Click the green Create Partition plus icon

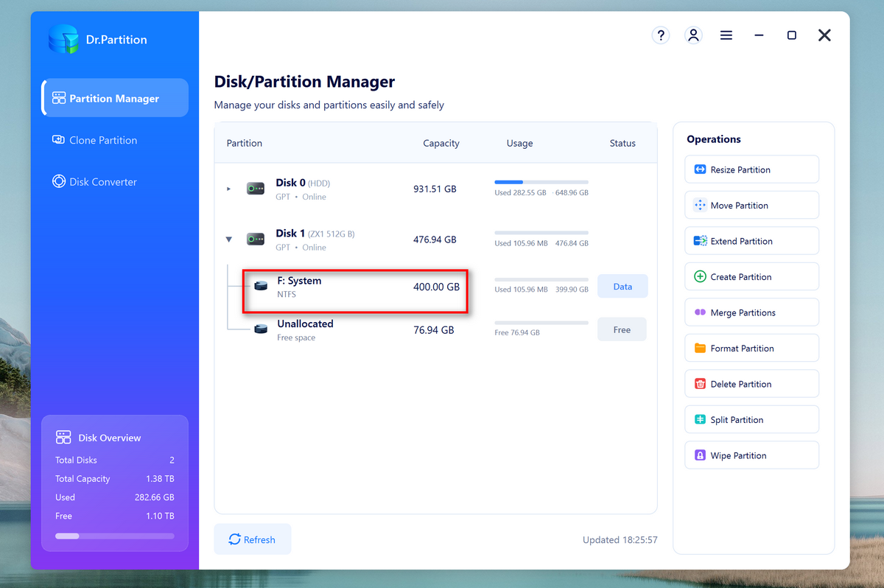(700, 277)
